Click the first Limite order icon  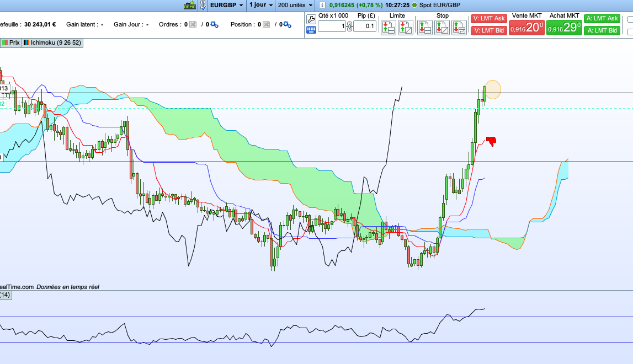389,28
